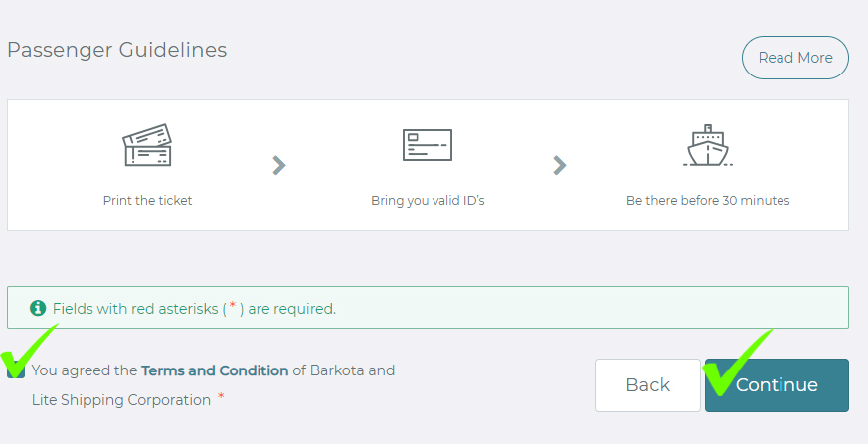Click the valid ID card icon
This screenshot has height=444, width=868.
pos(428,145)
